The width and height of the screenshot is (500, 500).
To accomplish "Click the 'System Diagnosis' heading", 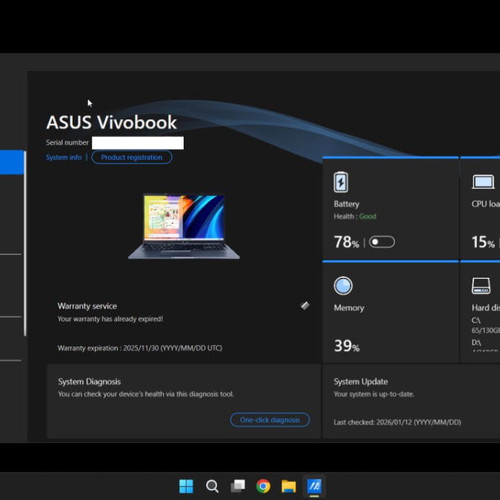I will (x=89, y=382).
